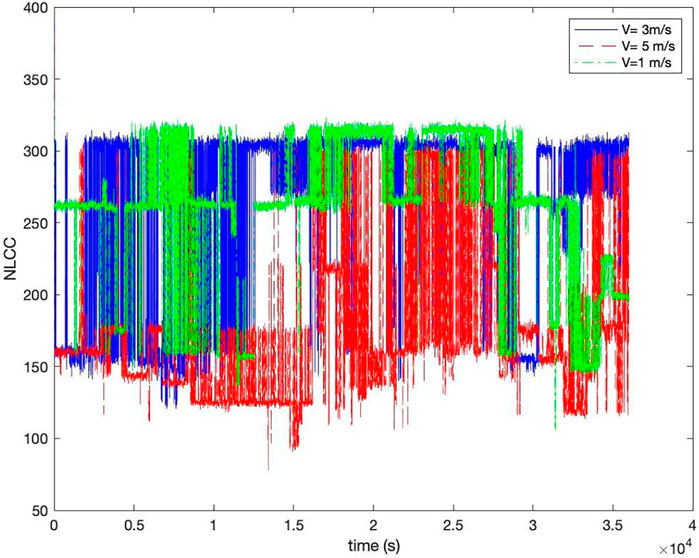The height and width of the screenshot is (558, 699).
Task: Click x-axis tick label 3.5
Action: (x=613, y=525)
